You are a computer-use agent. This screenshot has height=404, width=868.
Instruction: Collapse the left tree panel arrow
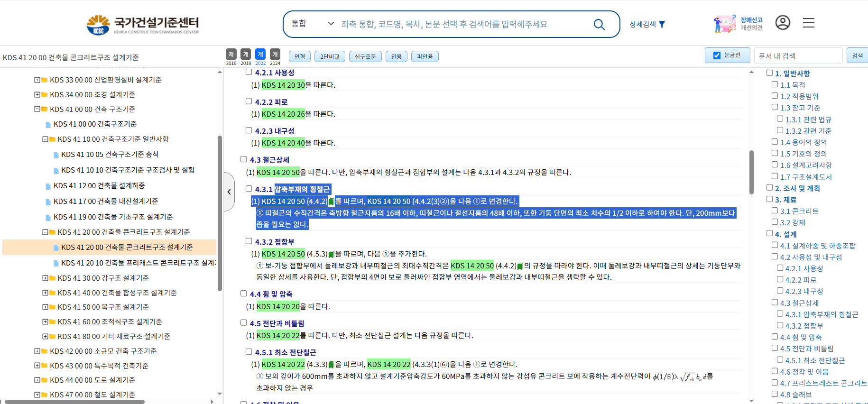point(229,192)
